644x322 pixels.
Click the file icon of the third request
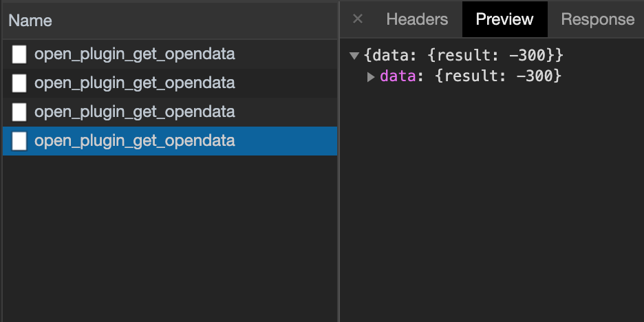coord(19,112)
